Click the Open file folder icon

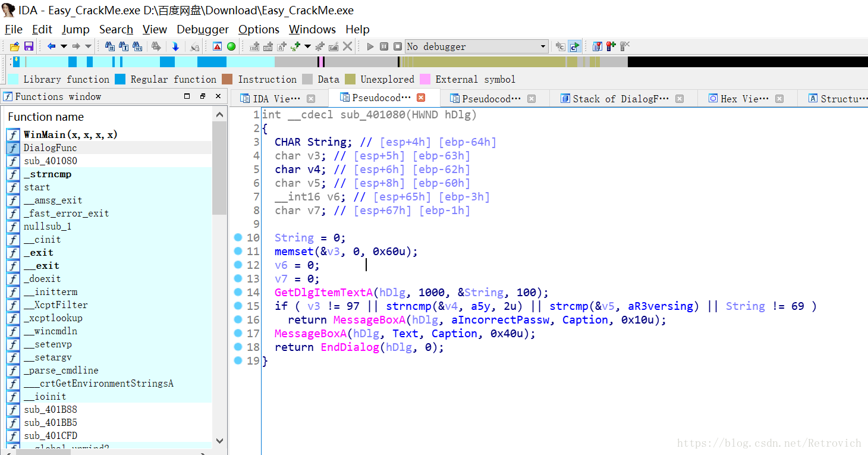15,46
